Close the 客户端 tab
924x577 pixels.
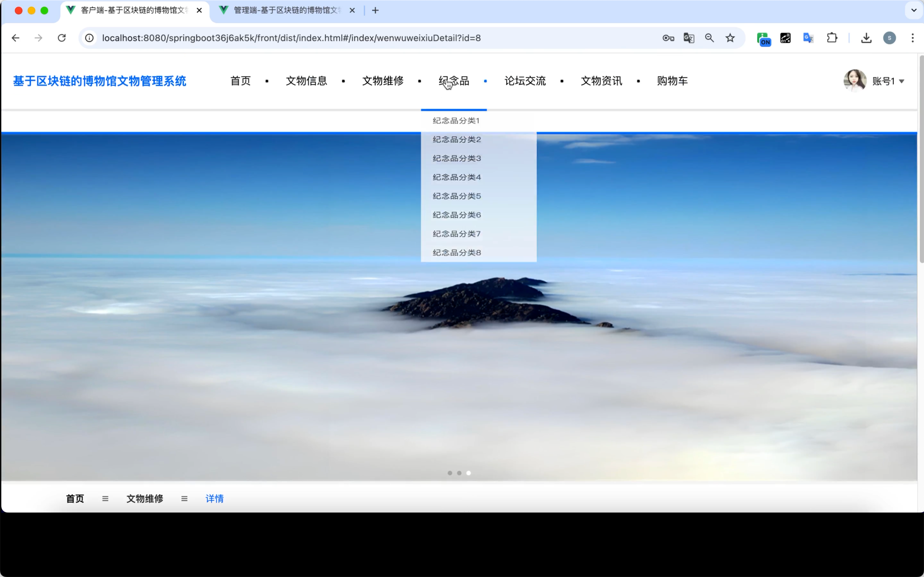199,10
